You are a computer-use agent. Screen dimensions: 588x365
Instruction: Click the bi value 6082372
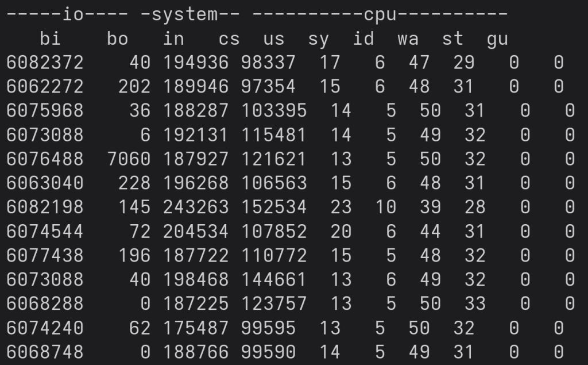[45, 63]
